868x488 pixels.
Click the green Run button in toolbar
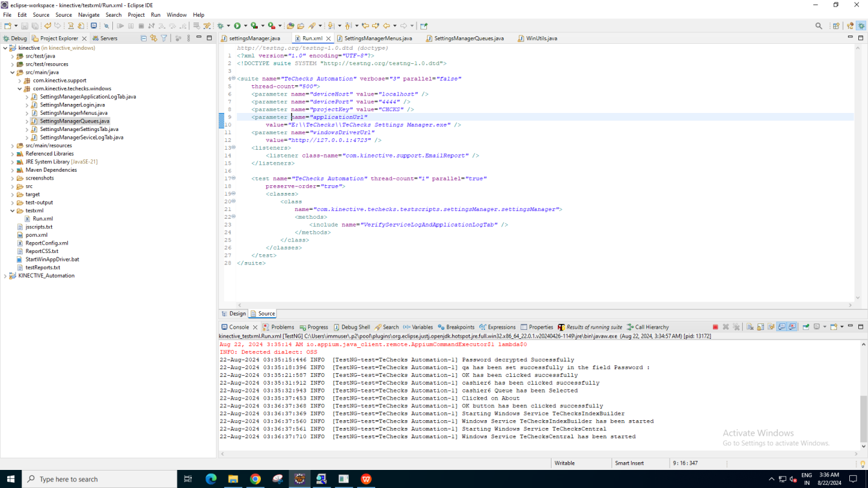tap(237, 26)
